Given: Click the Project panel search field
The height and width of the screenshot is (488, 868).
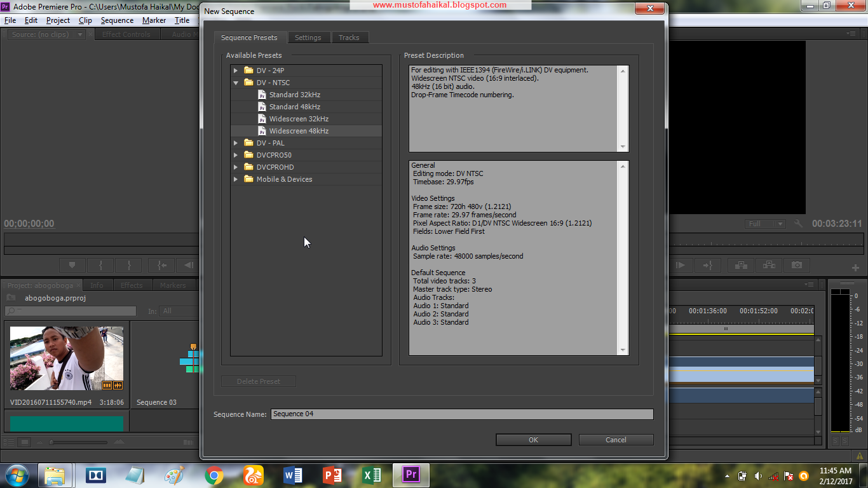Looking at the screenshot, I should click(x=71, y=311).
